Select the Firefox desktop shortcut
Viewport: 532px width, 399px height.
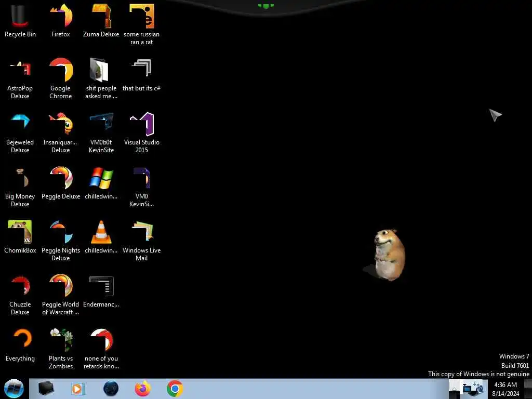click(61, 21)
